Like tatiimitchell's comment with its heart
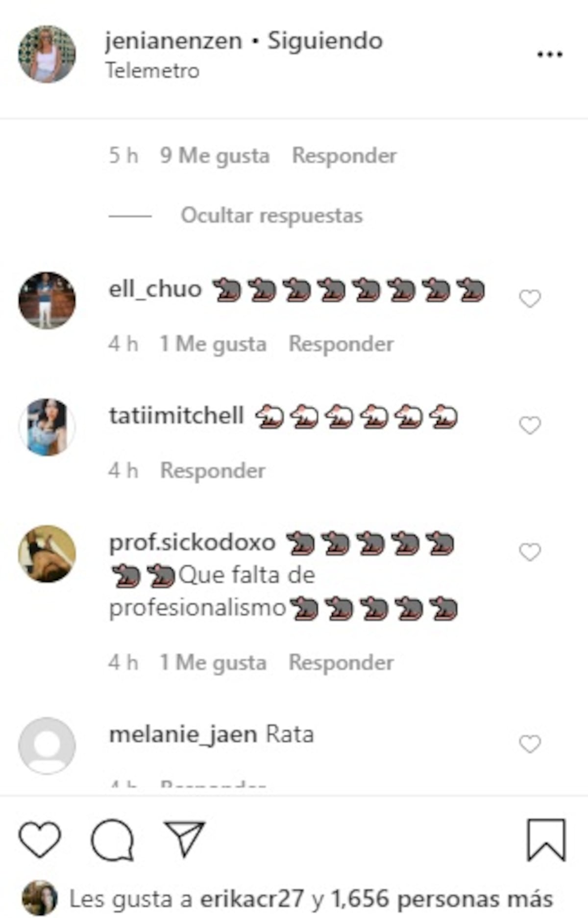Viewport: 588px width, 918px height. click(x=530, y=425)
